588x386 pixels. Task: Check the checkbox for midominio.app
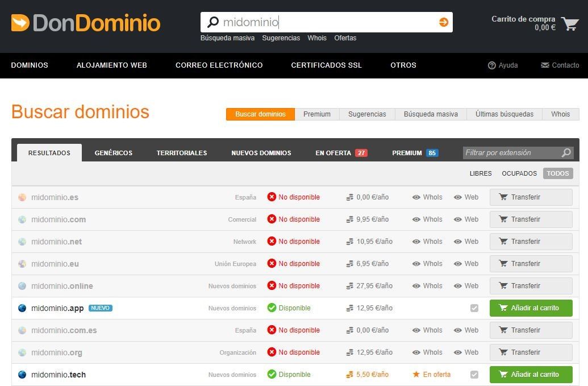click(475, 308)
